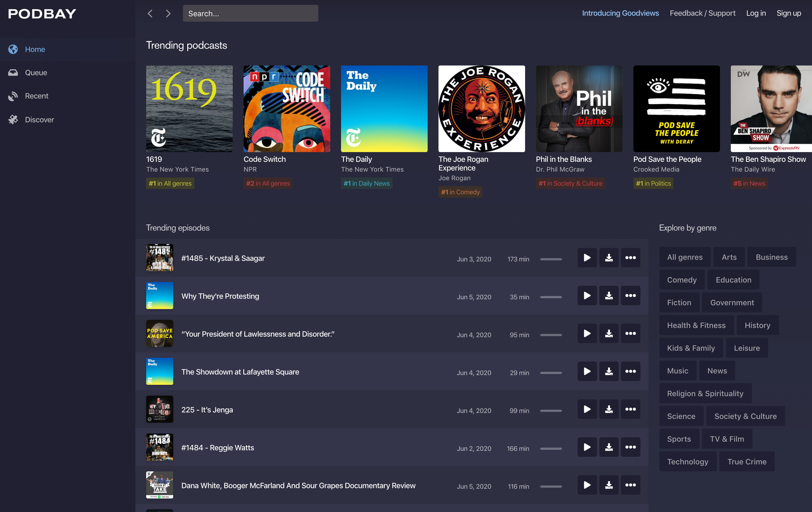Select the Recent icon in sidebar

pos(13,96)
